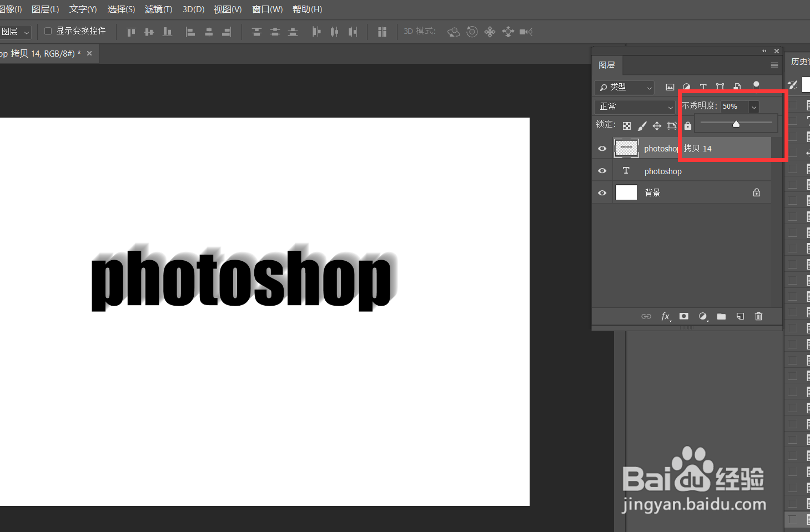Select the 3D camera zoom mode icon
Viewport: 810px width, 532px height.
click(526, 32)
